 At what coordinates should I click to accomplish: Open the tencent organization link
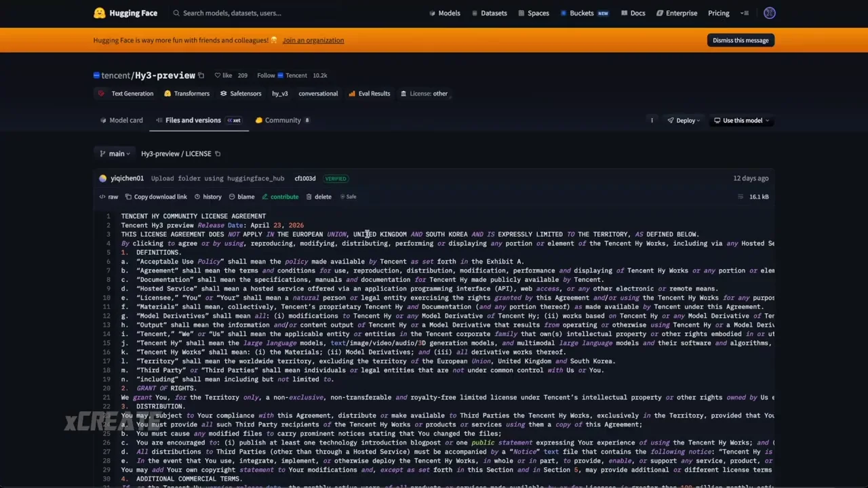point(115,75)
